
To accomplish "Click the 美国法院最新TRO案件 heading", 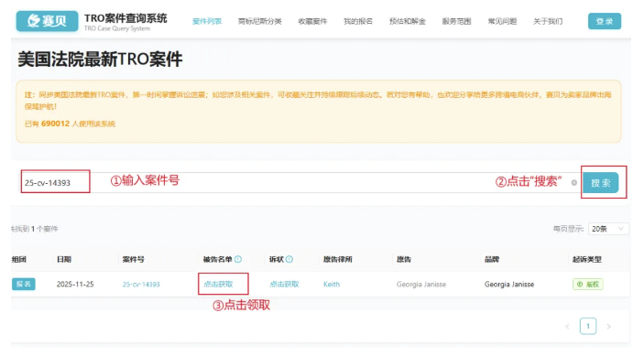I will [100, 59].
